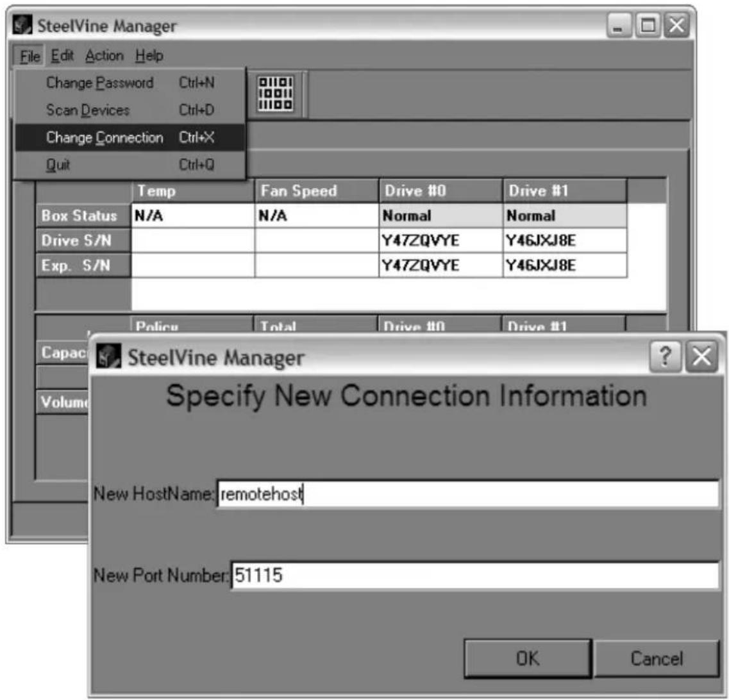Click the Temp column header
The width and height of the screenshot is (729, 700).
pos(192,191)
